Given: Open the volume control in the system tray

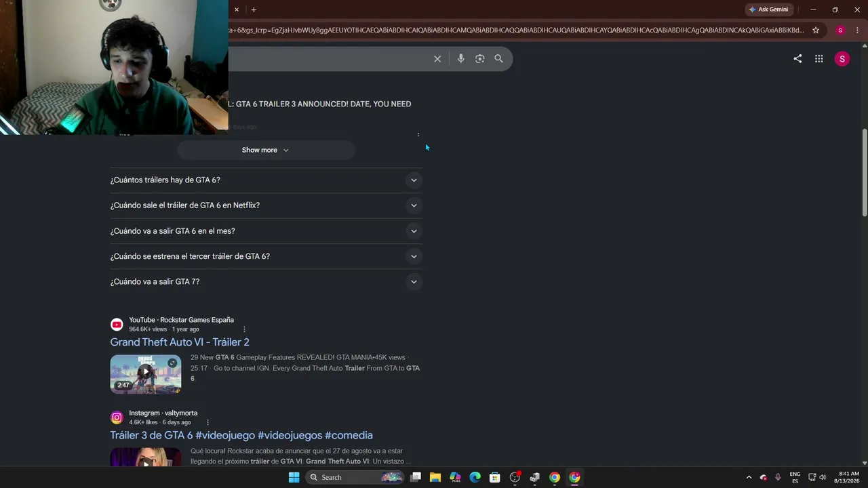Looking at the screenshot, I should [x=823, y=477].
